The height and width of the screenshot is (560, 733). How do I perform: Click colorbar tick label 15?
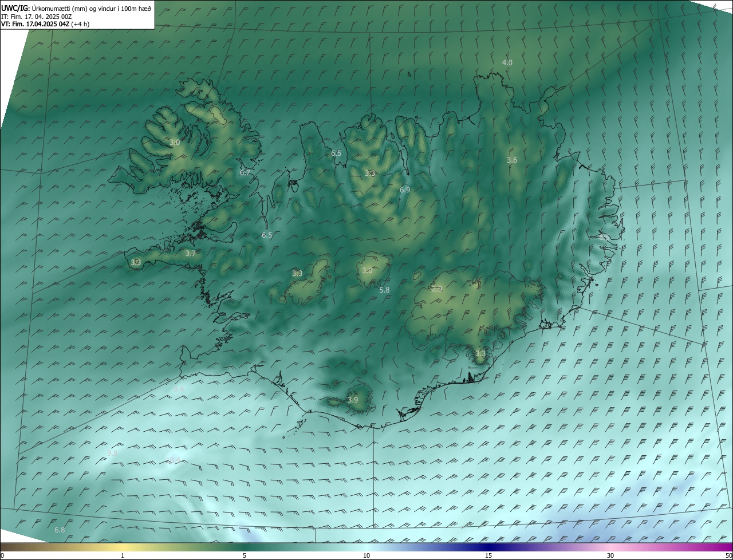[x=488, y=555]
